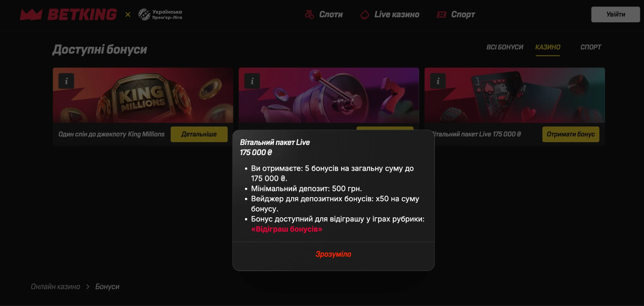Click 'Мінімальний депозит: 500 грн.' line
The height and width of the screenshot is (306, 644).
(x=306, y=189)
